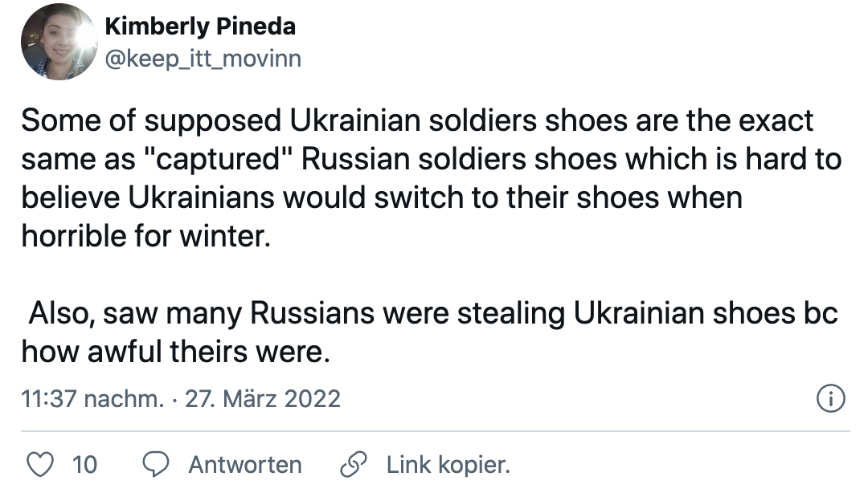868x493 pixels.
Task: Click the heart like icon
Action: point(40,464)
